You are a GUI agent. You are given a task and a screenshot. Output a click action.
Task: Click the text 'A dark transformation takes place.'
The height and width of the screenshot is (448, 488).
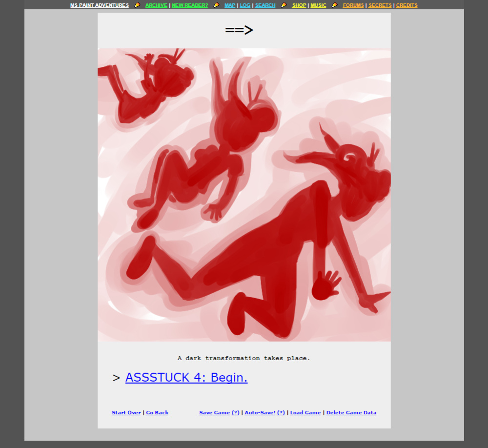244,358
